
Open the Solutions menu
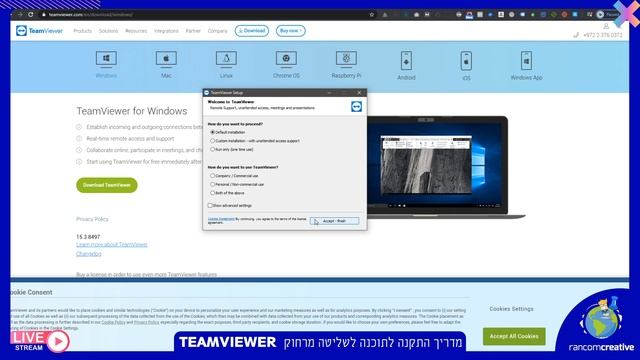[x=108, y=31]
